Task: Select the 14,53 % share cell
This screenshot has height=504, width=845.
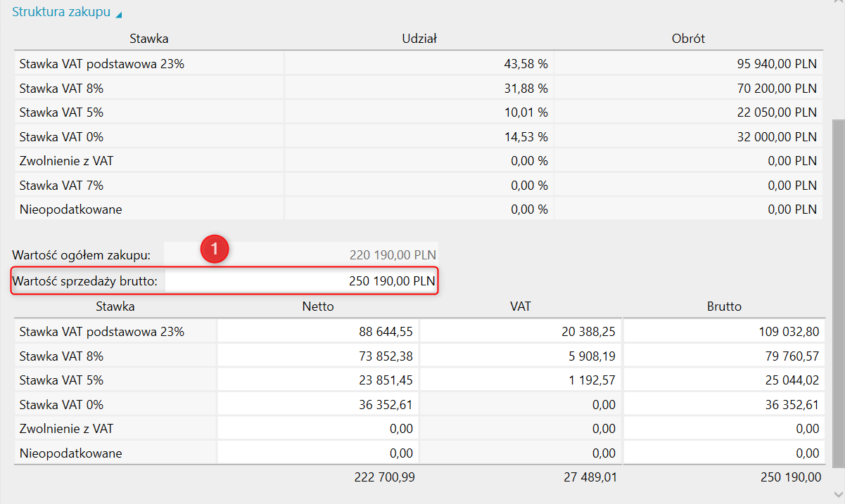Action: [419, 136]
